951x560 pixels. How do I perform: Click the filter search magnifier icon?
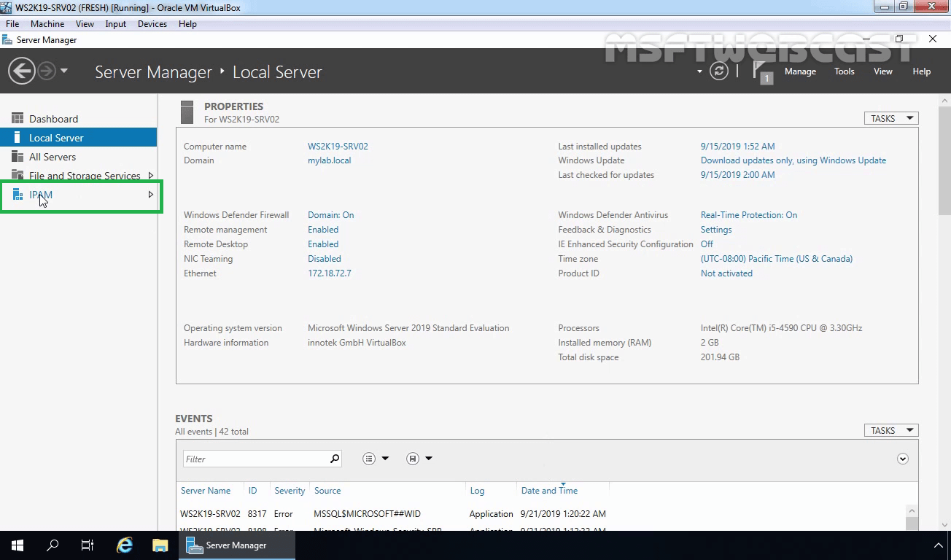click(334, 459)
